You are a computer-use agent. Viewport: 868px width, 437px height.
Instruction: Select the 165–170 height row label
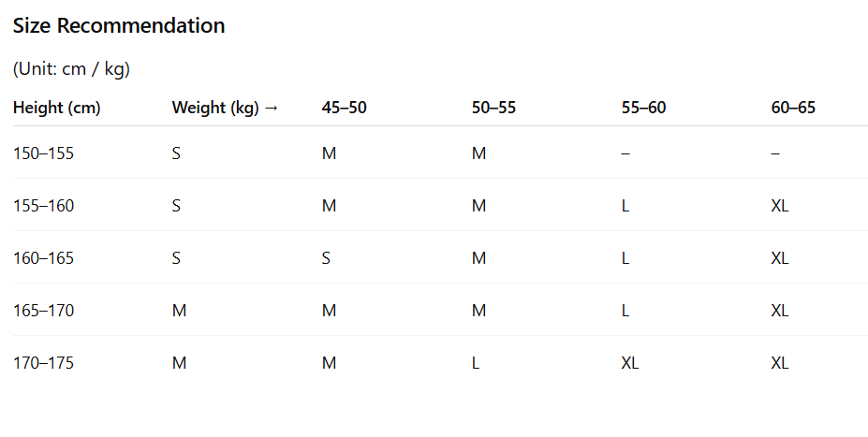click(43, 311)
